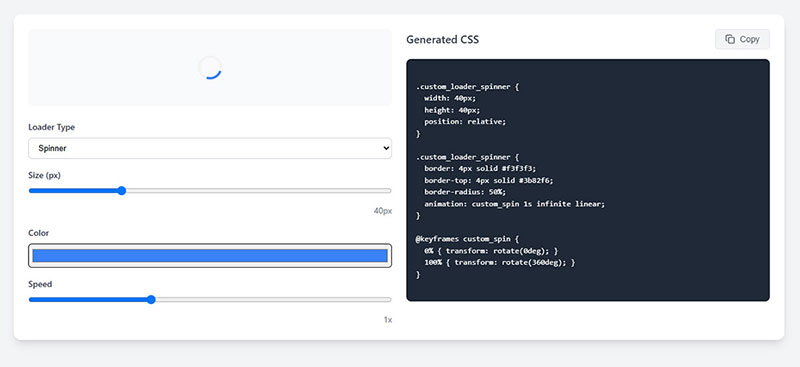Open the Loader Type dropdown
The height and width of the screenshot is (367, 800).
click(x=210, y=148)
